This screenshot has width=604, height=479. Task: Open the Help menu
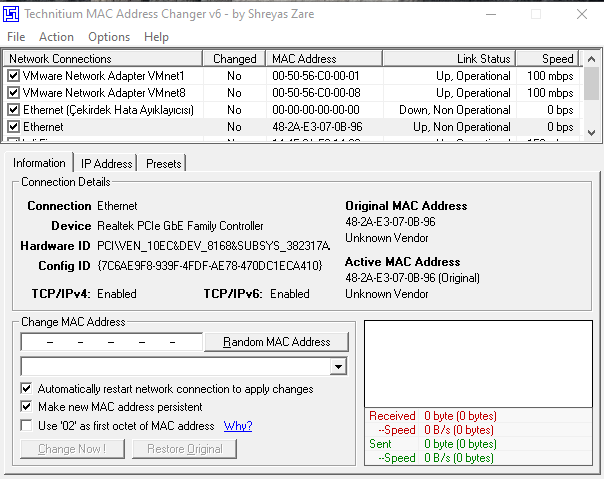156,37
